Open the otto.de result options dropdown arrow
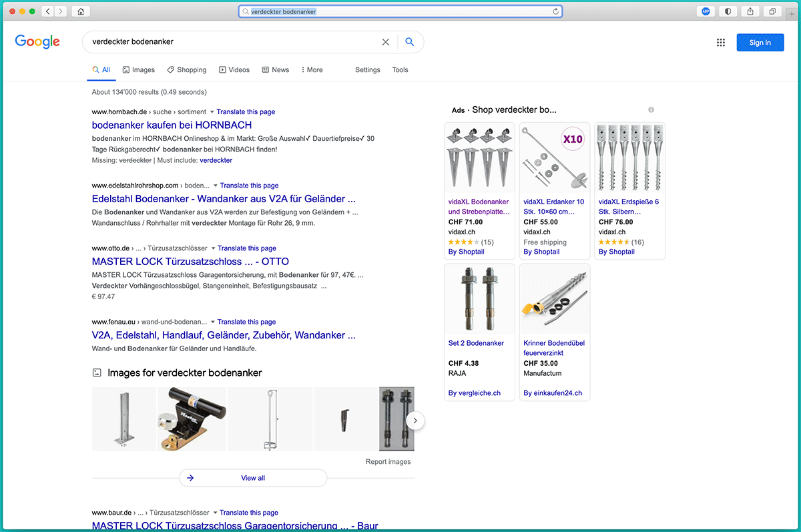This screenshot has width=801, height=532. click(213, 248)
